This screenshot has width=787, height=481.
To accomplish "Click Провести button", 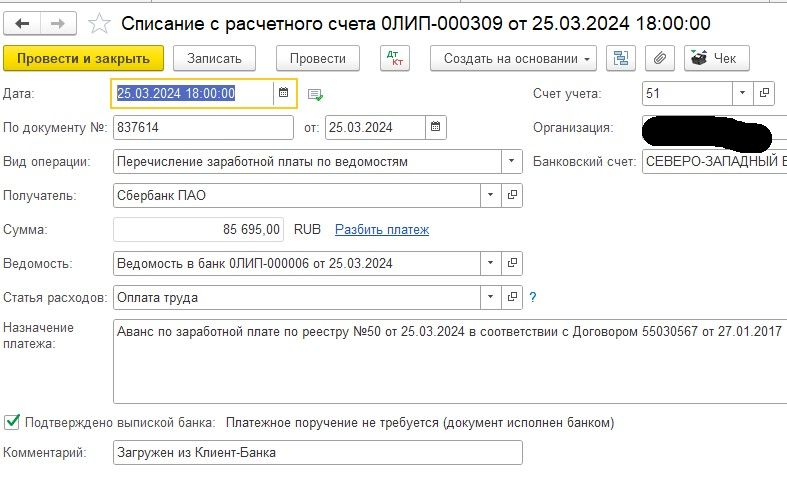I will click(318, 58).
